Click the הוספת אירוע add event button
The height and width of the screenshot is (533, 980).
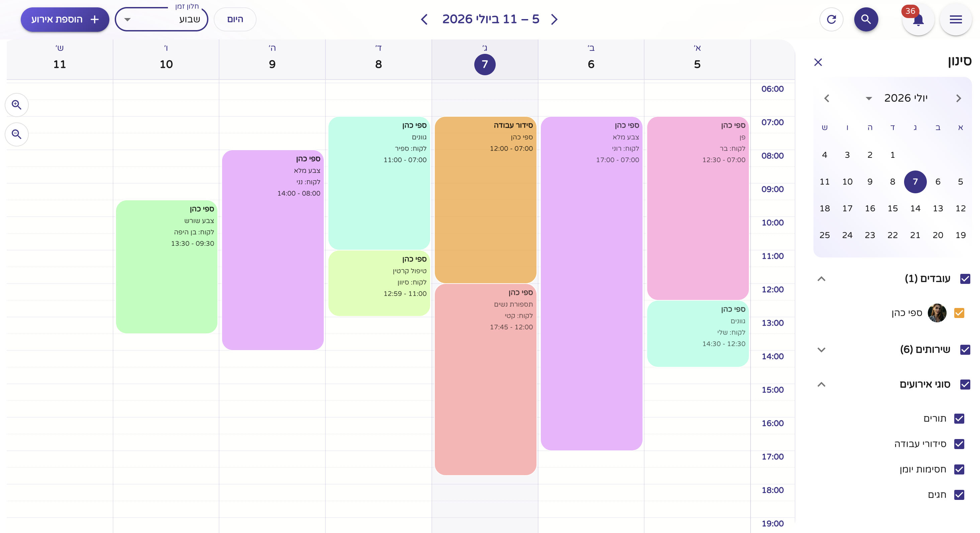coord(65,19)
